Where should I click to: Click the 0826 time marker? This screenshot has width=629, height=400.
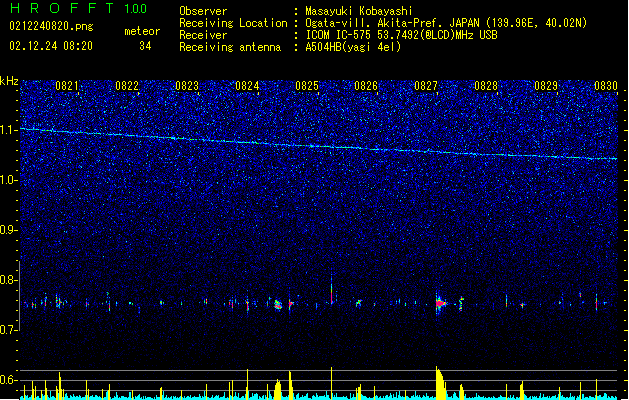(366, 86)
